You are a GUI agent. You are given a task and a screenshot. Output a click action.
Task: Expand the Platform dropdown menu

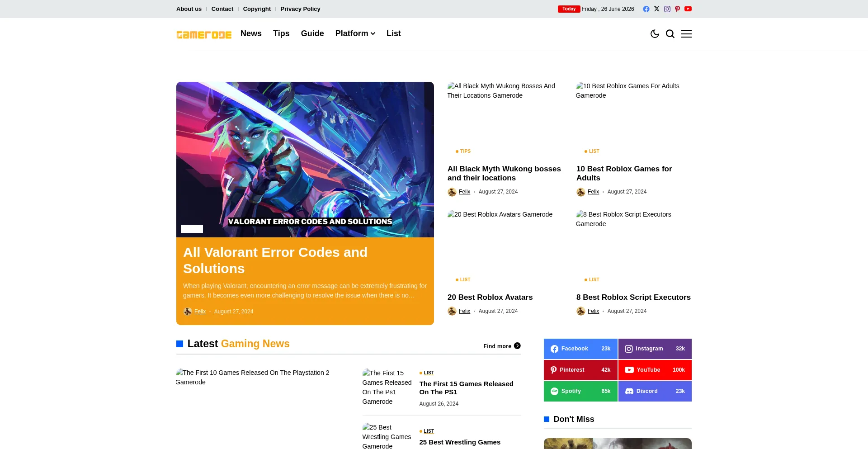click(x=355, y=33)
